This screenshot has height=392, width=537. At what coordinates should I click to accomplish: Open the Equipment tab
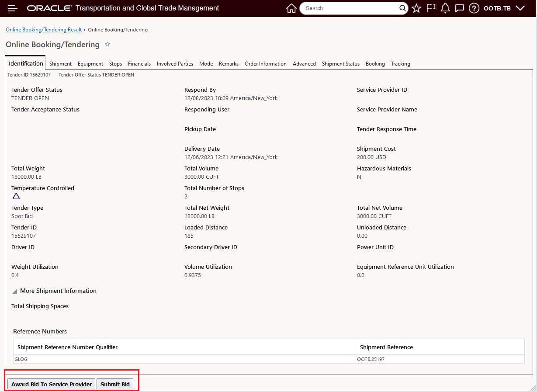pyautogui.click(x=90, y=64)
